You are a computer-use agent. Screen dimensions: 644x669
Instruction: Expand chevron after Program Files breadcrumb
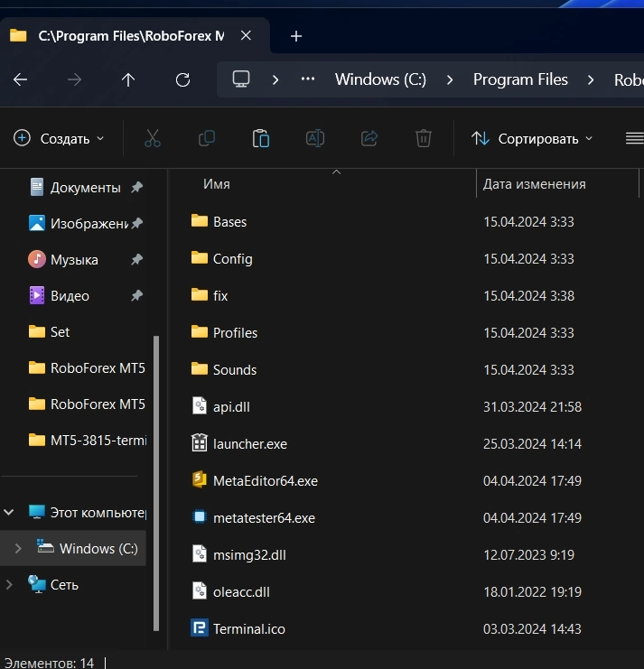pos(591,79)
